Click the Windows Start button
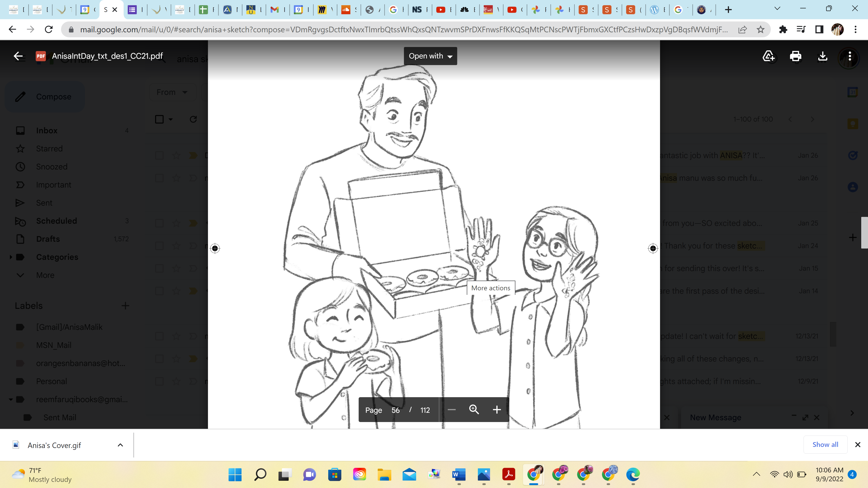 point(235,474)
